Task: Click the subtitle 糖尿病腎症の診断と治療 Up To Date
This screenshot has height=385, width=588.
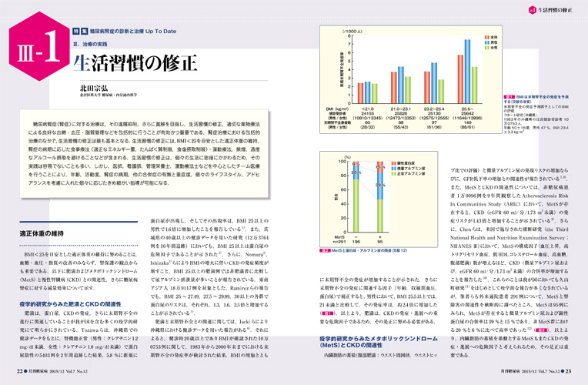Action: point(132,31)
